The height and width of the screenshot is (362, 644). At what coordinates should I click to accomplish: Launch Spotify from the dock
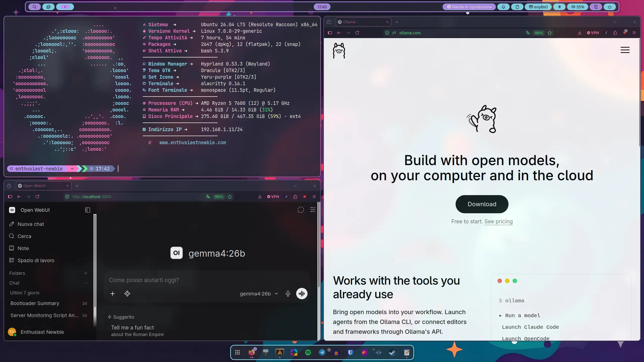point(308,352)
